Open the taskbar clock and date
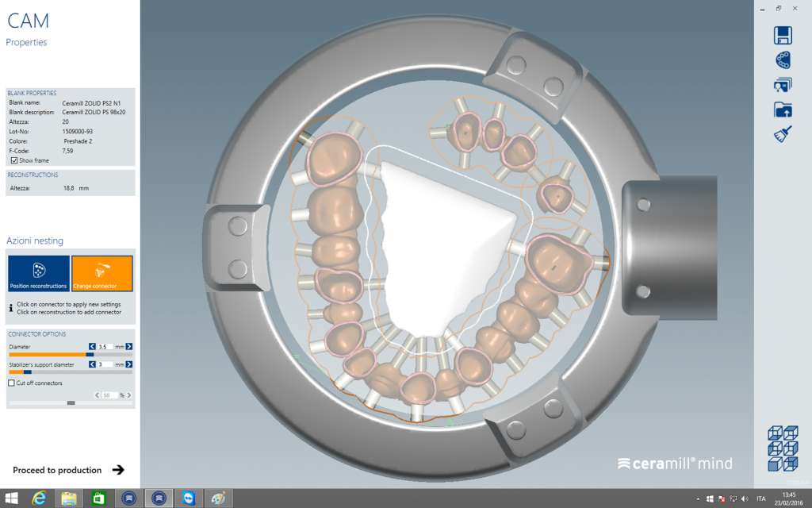Viewport: 812px width, 508px height. tap(789, 498)
